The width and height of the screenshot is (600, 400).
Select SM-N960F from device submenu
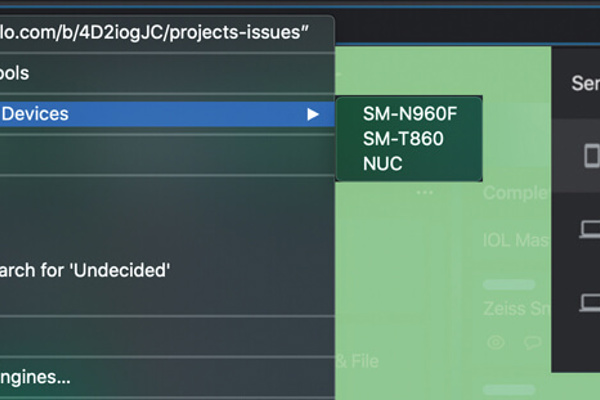(409, 113)
